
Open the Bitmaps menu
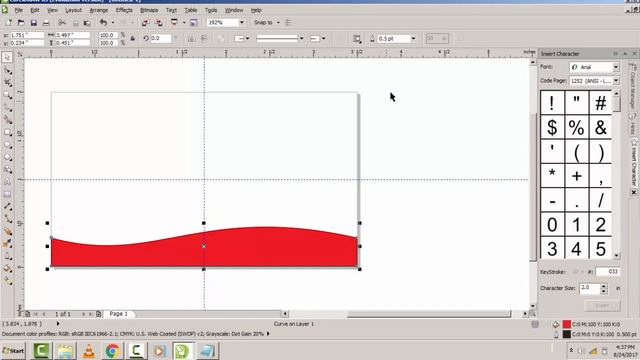149,10
